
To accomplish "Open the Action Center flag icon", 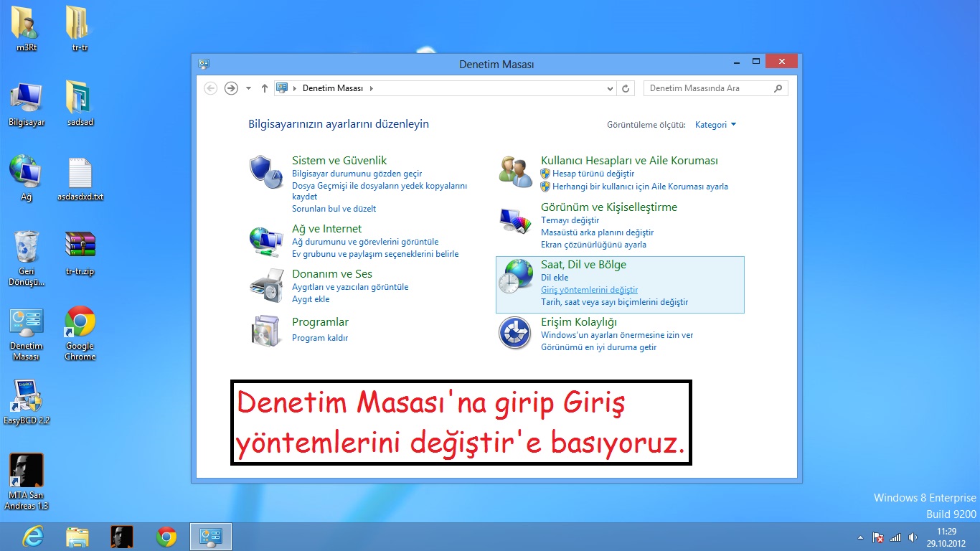I will pos(877,537).
